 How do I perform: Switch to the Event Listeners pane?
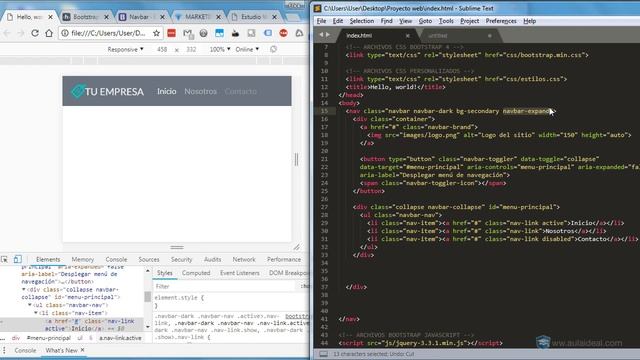coord(240,273)
